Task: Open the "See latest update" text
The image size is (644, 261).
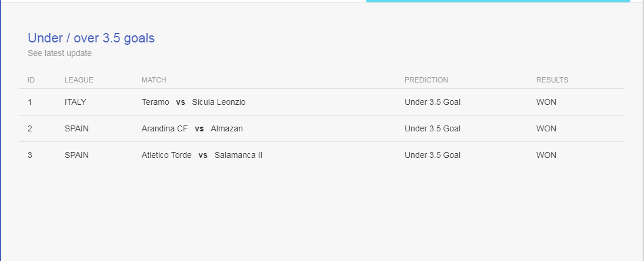Action: (59, 53)
